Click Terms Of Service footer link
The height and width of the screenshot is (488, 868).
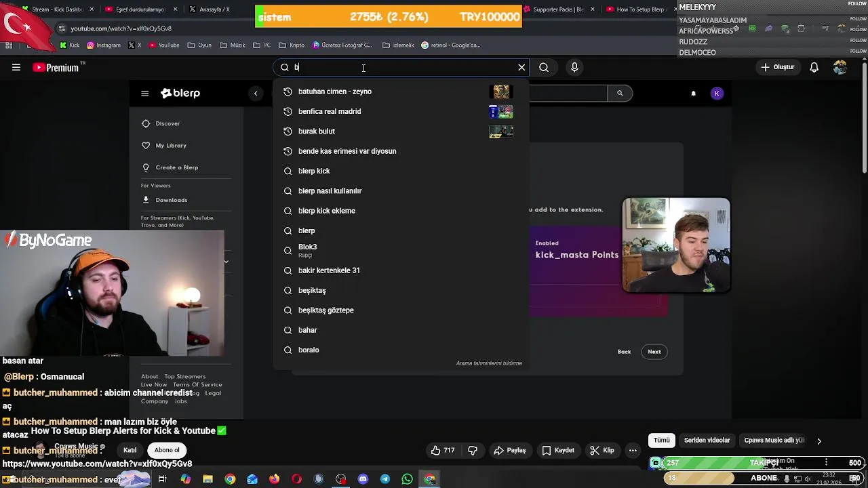[x=197, y=385]
